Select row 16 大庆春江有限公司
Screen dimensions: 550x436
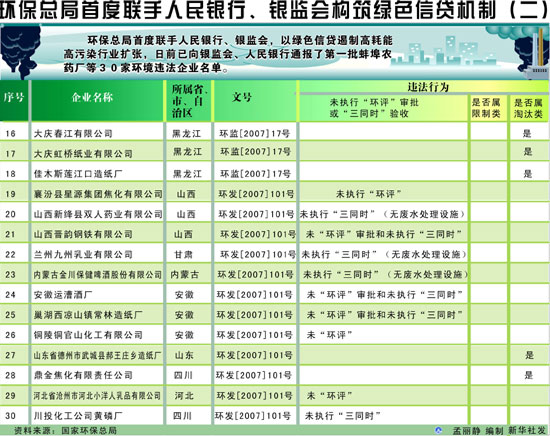[x=274, y=133]
